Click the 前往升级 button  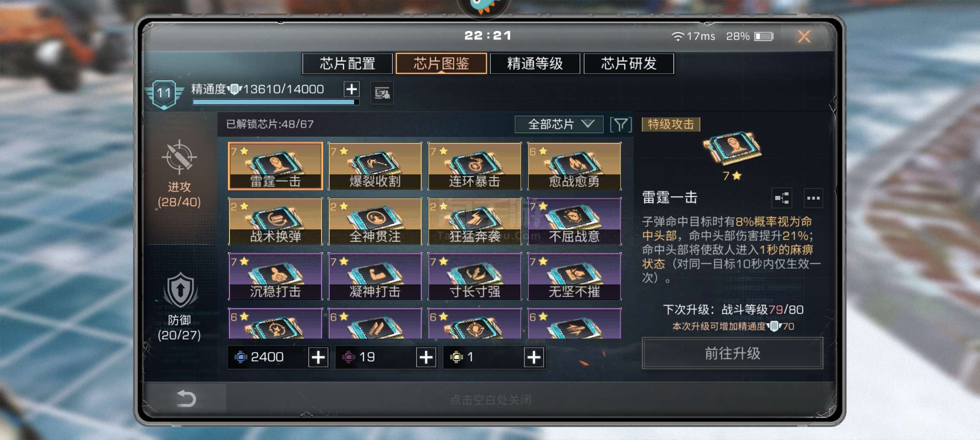coord(732,353)
